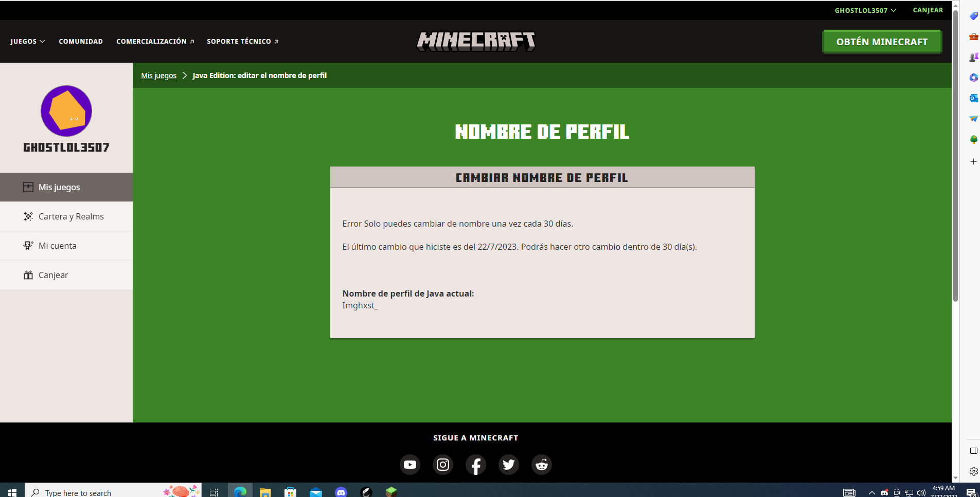The height and width of the screenshot is (497, 980).
Task: Click the 'El último cambio que hiciste' text
Action: [520, 247]
